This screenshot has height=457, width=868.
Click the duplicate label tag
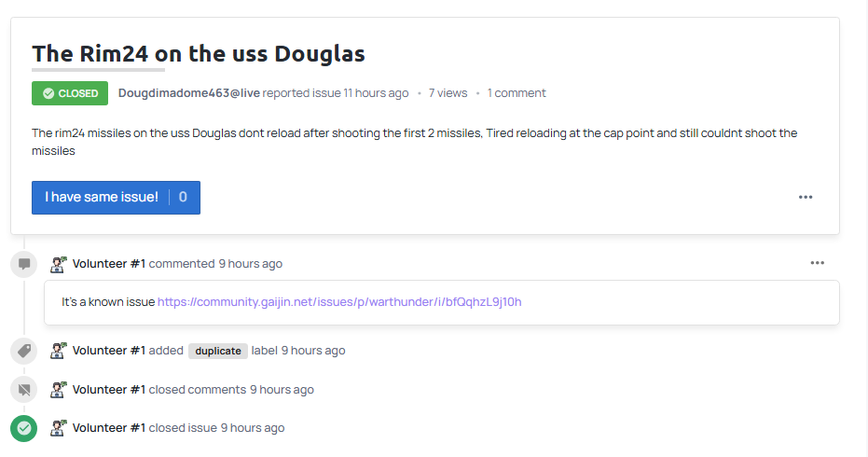(218, 351)
